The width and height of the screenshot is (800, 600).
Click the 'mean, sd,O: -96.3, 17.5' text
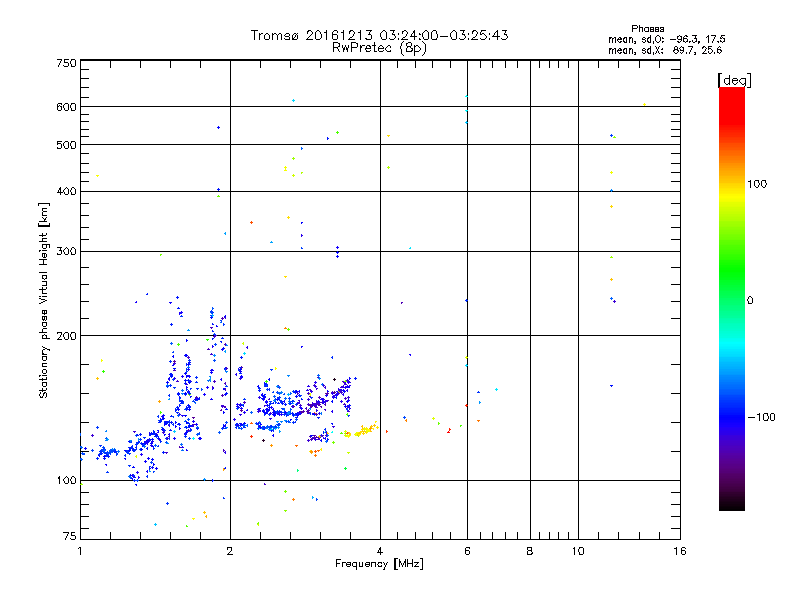tap(666, 39)
